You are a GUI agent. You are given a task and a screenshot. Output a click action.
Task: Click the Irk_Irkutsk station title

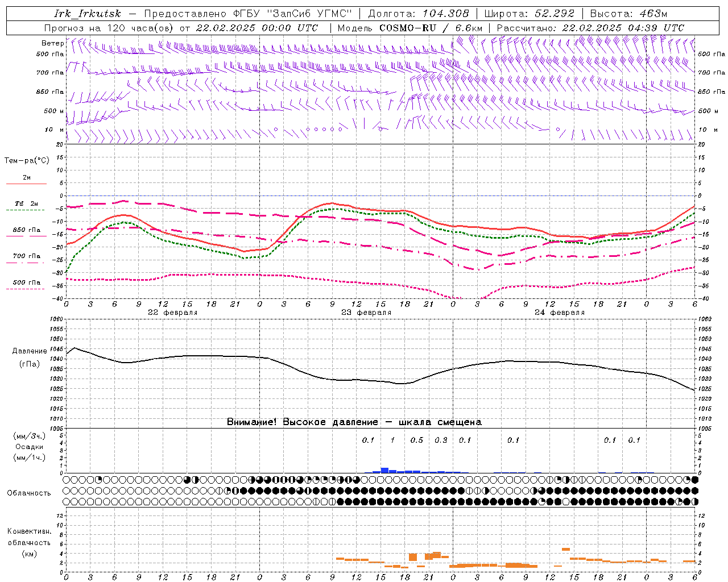coord(88,14)
